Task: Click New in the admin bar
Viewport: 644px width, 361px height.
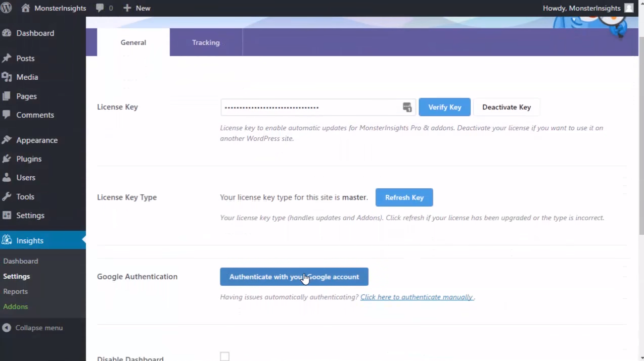Action: point(143,8)
